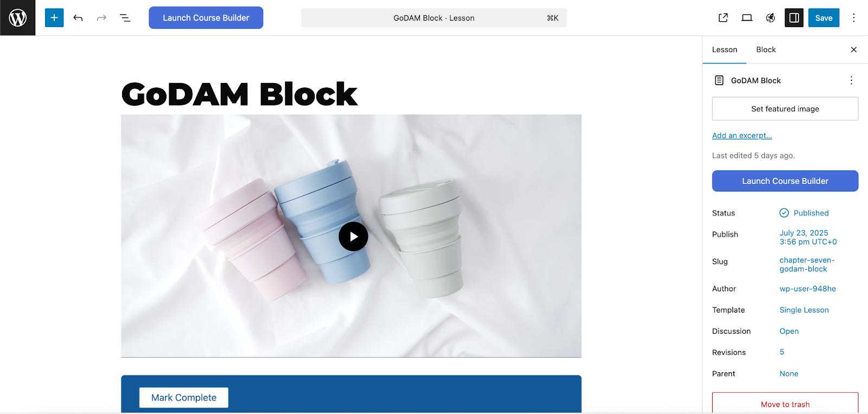868x414 pixels.
Task: Open GoDAM Block actions three-dot menu
Action: [851, 80]
